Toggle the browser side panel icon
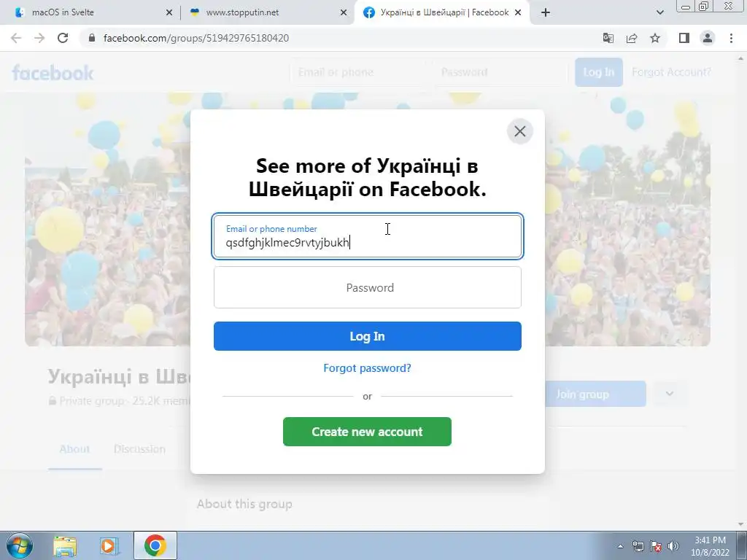 click(x=684, y=38)
